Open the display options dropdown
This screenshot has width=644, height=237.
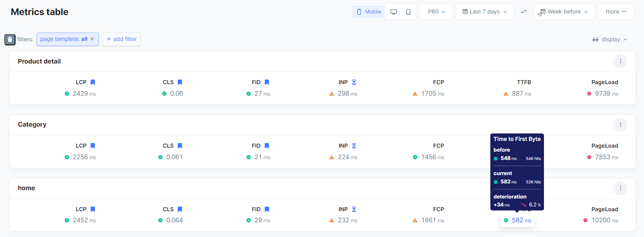pos(610,39)
